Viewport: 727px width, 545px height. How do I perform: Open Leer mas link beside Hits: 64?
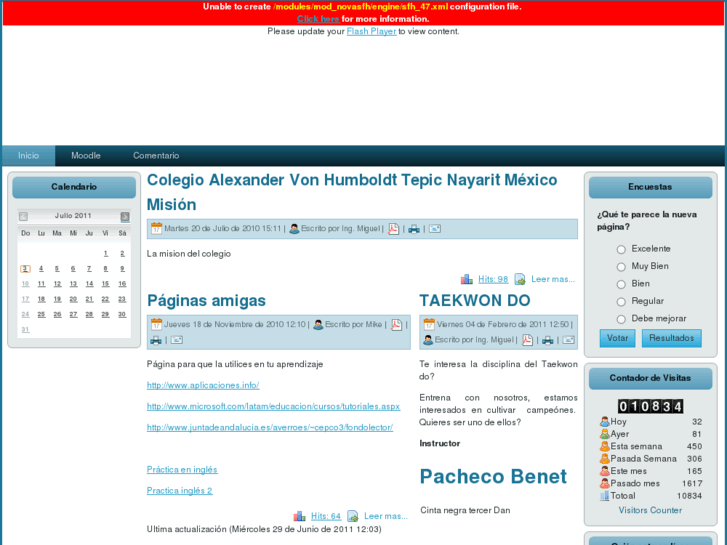point(386,516)
